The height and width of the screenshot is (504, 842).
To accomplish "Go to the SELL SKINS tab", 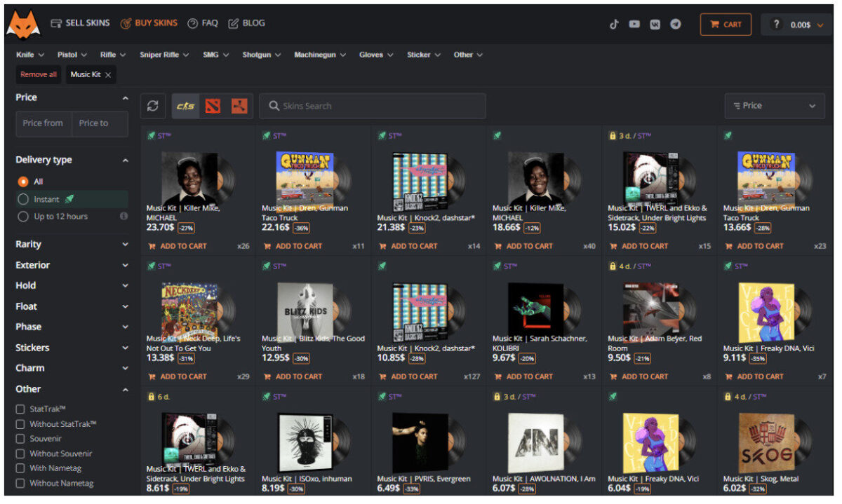I will click(x=80, y=23).
